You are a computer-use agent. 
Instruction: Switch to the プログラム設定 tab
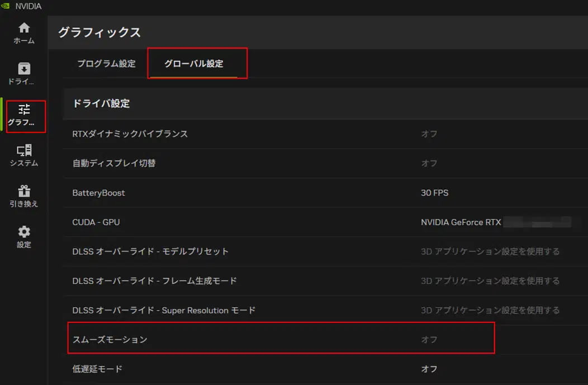click(107, 63)
